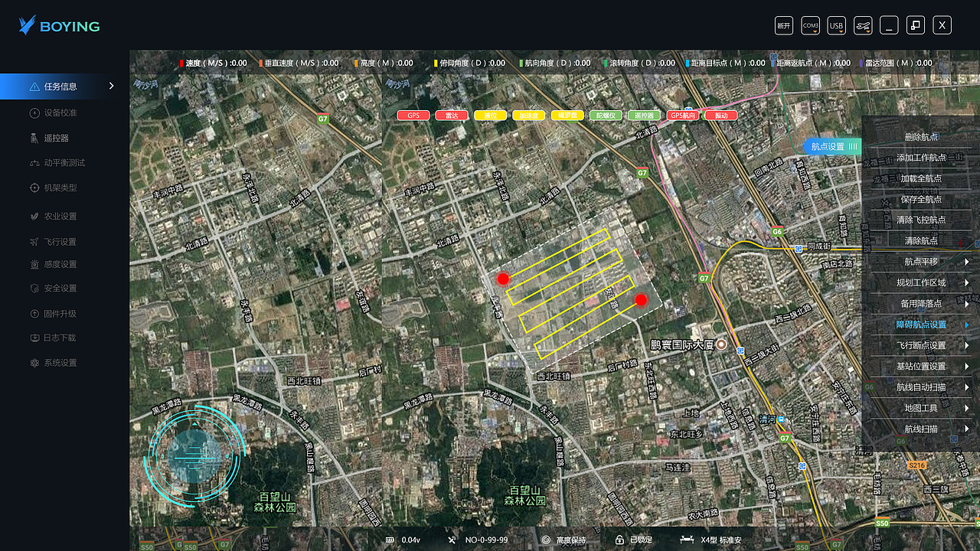This screenshot has width=980, height=551.
Task: Click the 安全设置 shield icon
Action: (x=34, y=289)
